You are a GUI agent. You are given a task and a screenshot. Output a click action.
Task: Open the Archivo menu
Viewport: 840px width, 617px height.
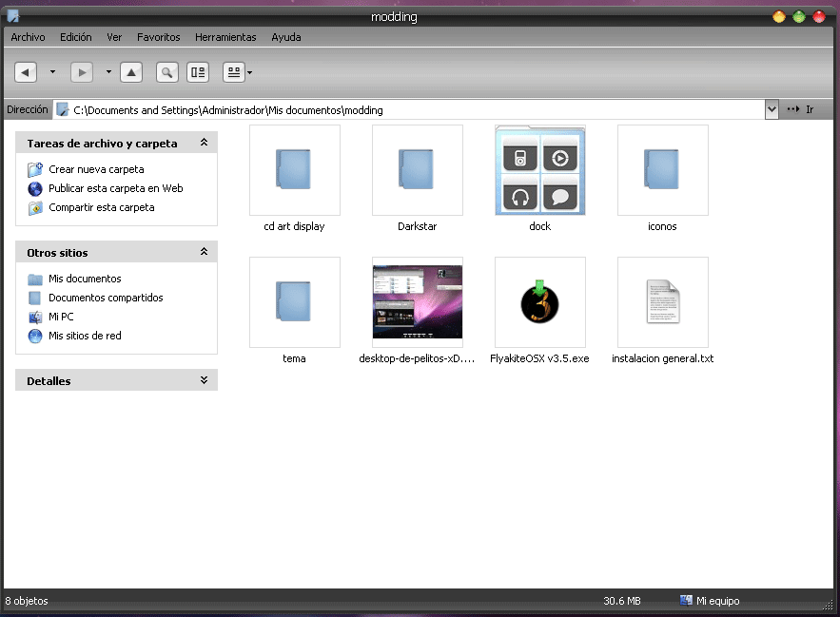(28, 37)
